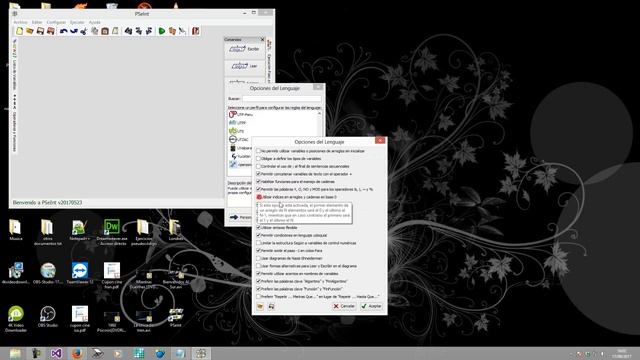640x360 pixels.
Task: Click the Cut scissors icon in PSeInt toolbar
Action: coord(84,31)
